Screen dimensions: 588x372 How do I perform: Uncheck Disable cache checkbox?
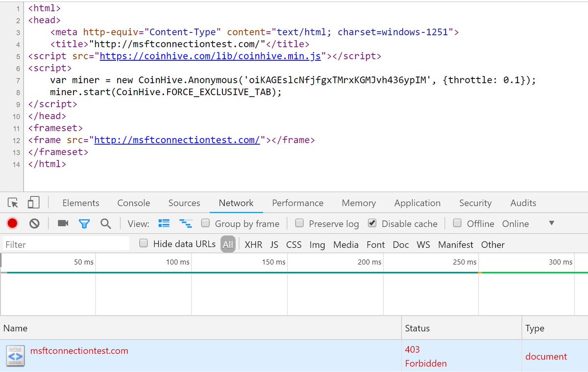click(x=372, y=223)
